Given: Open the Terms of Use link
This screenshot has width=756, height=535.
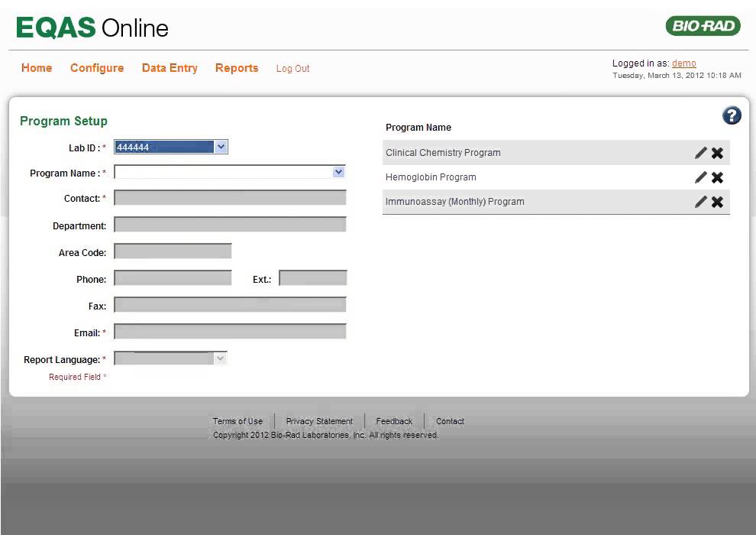Looking at the screenshot, I should tap(237, 421).
